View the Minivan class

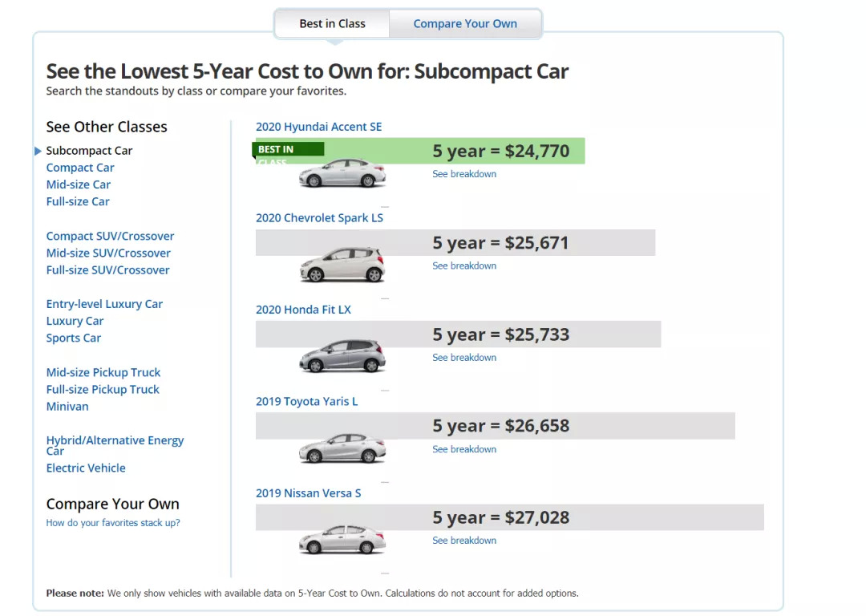point(67,406)
